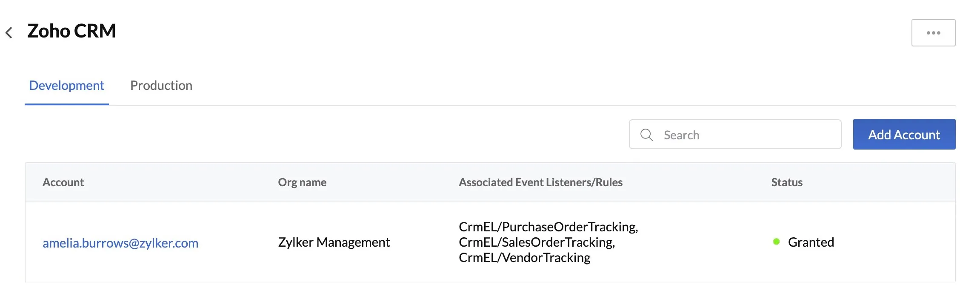Click the Status column header

coord(787,182)
